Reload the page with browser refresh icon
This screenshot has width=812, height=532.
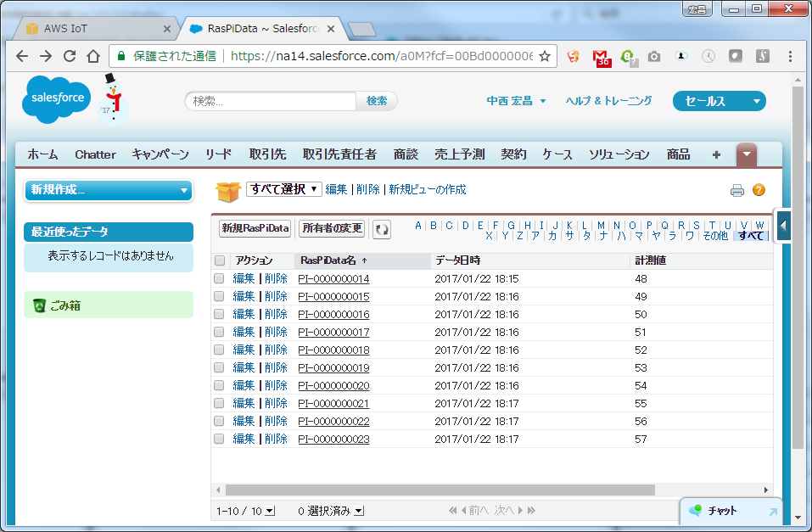[70, 56]
